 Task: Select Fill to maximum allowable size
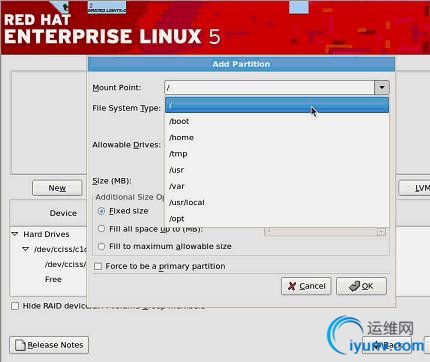coord(101,246)
